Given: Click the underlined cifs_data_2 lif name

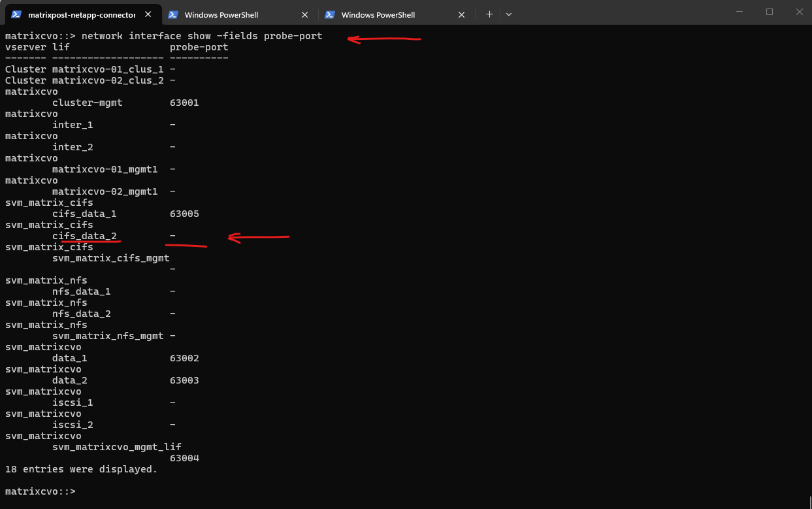Looking at the screenshot, I should pos(84,236).
